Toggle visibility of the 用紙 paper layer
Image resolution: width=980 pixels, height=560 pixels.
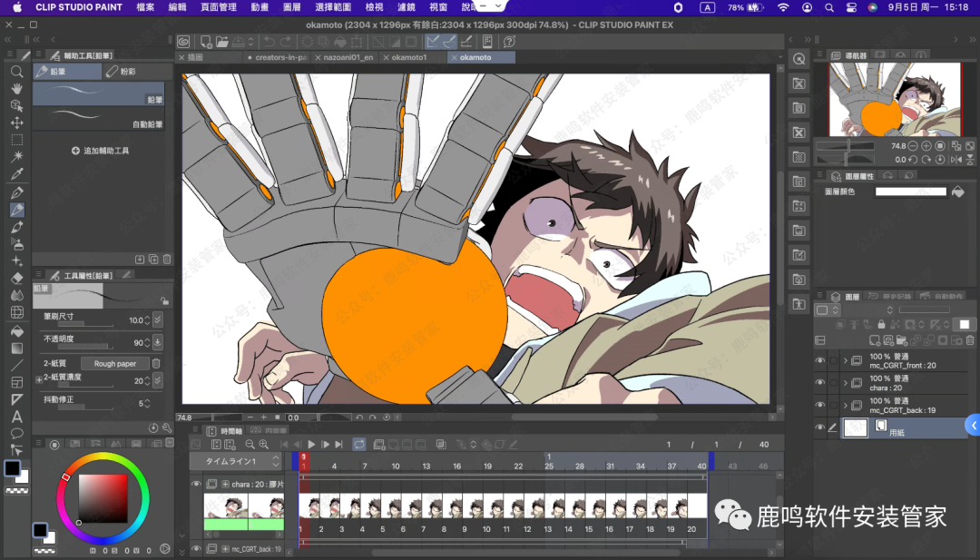(x=820, y=428)
